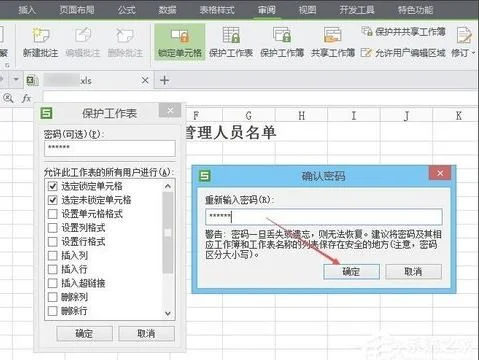This screenshot has height=360, width=479.
Task: Click 确定 in the 保护工作表 dialog
Action: click(x=84, y=333)
